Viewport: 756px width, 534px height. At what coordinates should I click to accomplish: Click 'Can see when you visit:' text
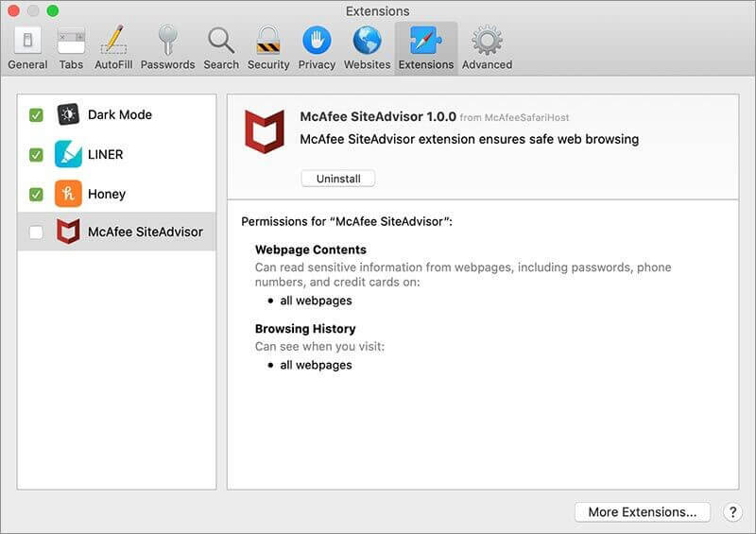pyautogui.click(x=319, y=347)
